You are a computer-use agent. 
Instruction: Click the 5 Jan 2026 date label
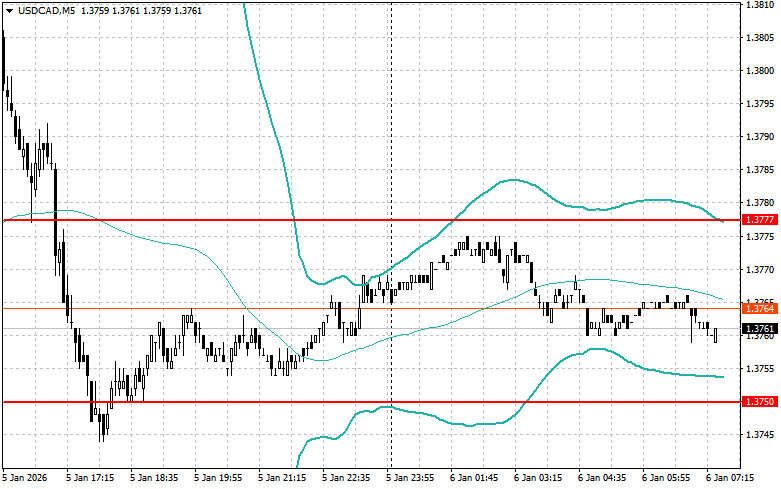coord(25,478)
